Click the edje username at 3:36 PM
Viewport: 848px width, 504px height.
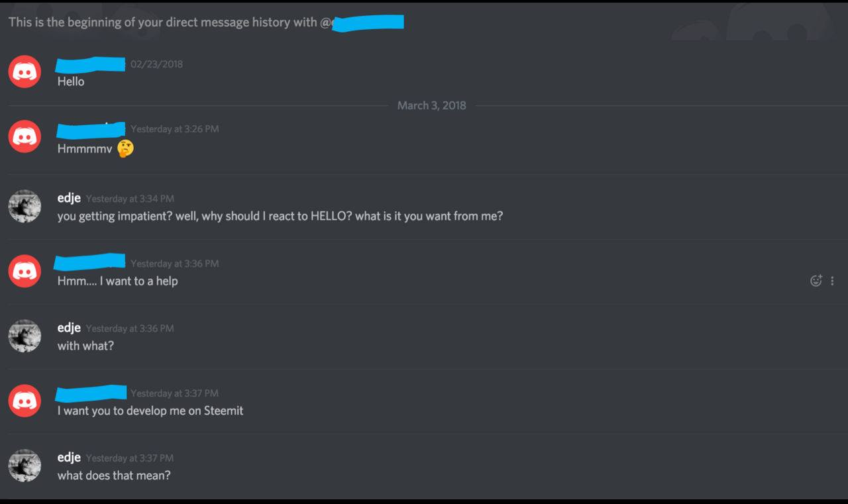click(69, 328)
